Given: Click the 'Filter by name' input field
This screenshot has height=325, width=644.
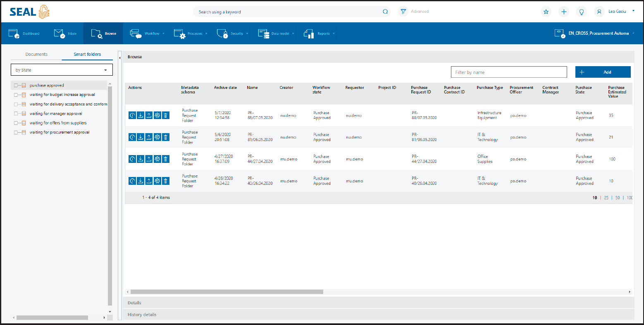Looking at the screenshot, I should coord(508,72).
